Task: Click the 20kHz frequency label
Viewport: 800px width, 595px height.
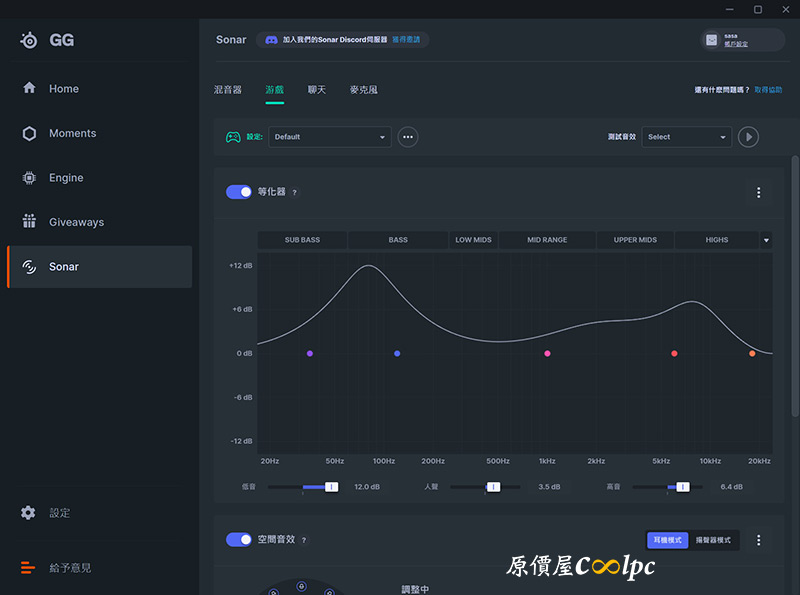Action: (x=759, y=461)
